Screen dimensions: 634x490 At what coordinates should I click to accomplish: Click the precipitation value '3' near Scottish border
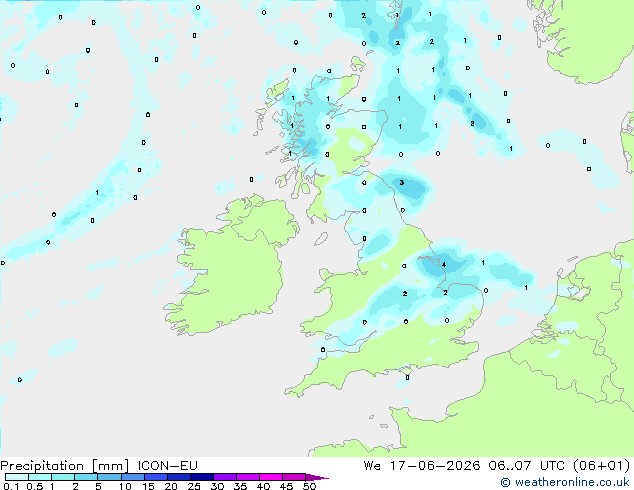tap(402, 183)
